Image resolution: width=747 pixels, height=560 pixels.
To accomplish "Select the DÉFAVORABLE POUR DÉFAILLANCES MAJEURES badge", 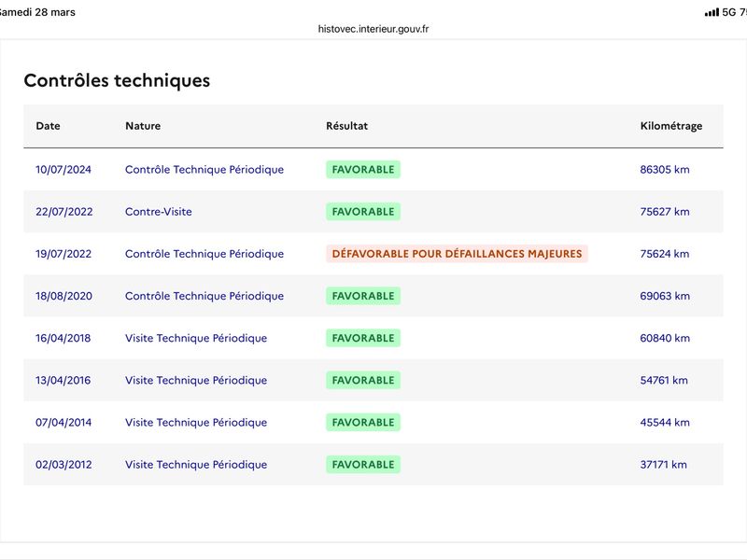I will [x=457, y=254].
